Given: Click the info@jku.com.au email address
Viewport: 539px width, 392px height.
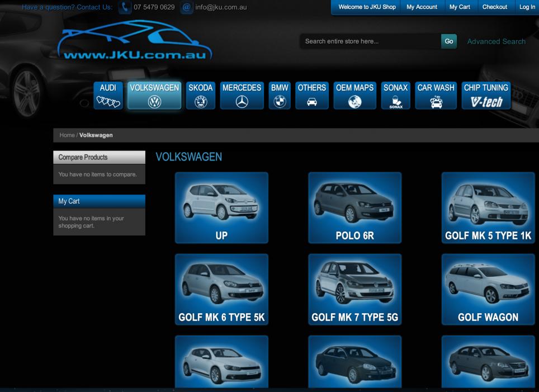Looking at the screenshot, I should (221, 7).
